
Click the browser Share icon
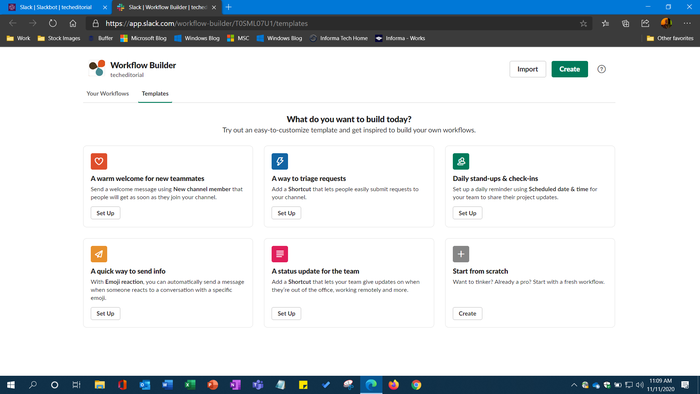pyautogui.click(x=645, y=23)
